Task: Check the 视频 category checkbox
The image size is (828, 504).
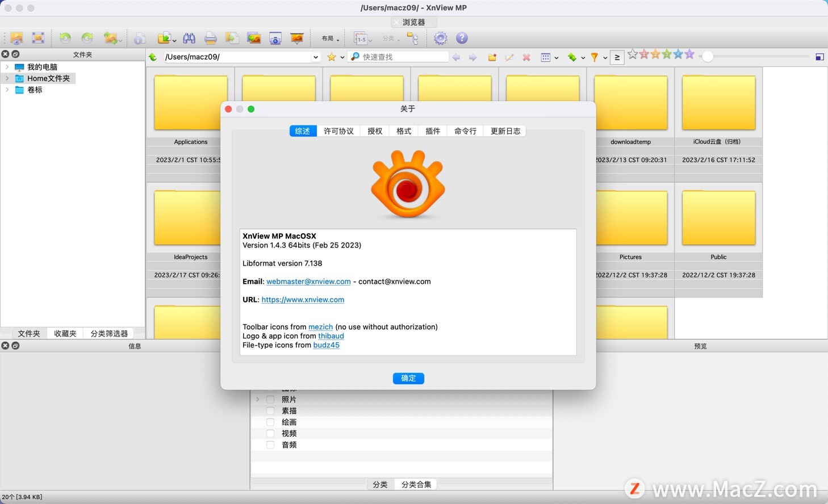Action: pyautogui.click(x=270, y=434)
